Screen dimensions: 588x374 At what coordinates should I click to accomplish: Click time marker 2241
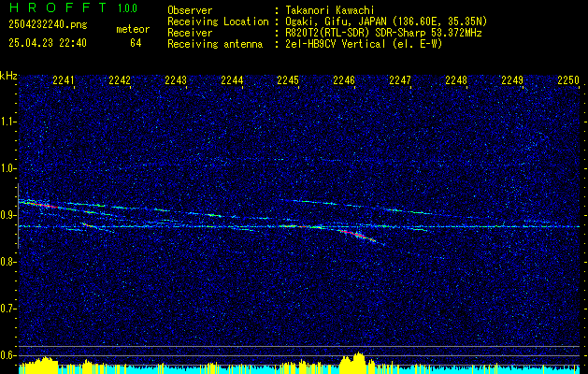click(64, 79)
